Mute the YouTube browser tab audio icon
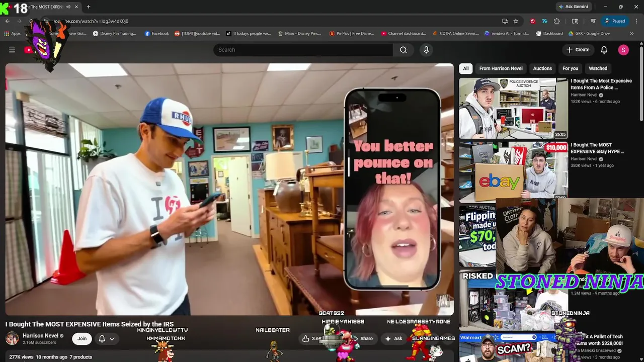The width and height of the screenshot is (644, 362). point(68,7)
